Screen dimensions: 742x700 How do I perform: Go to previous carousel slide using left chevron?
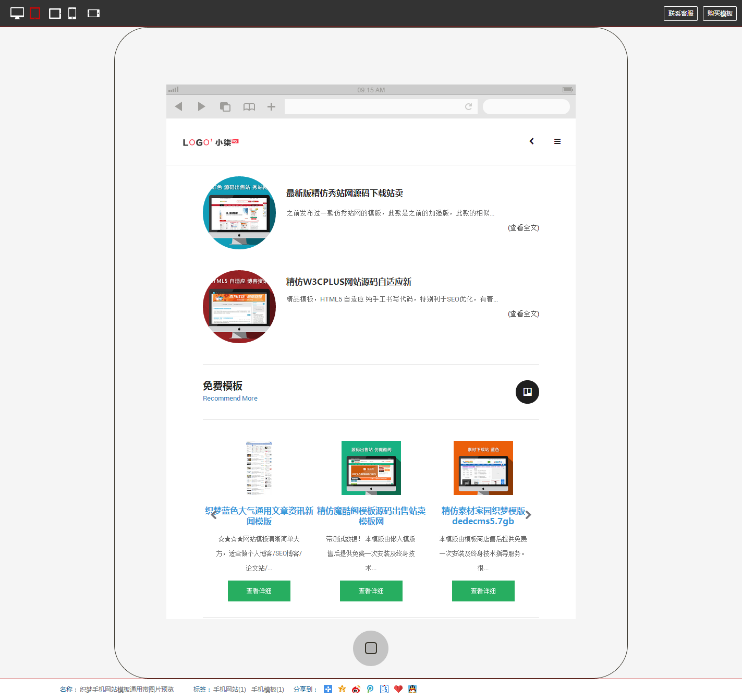pos(214,515)
